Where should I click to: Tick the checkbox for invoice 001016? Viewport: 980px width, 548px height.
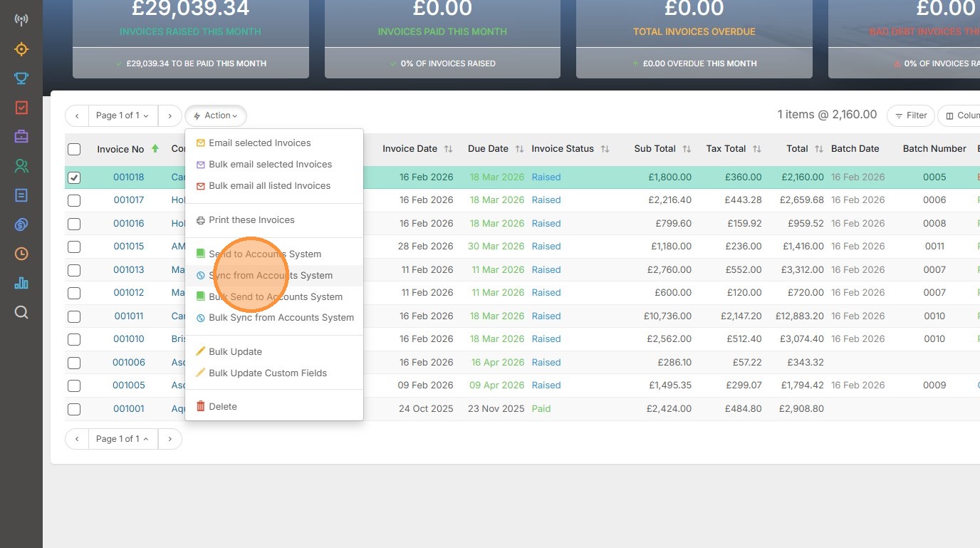tap(74, 224)
